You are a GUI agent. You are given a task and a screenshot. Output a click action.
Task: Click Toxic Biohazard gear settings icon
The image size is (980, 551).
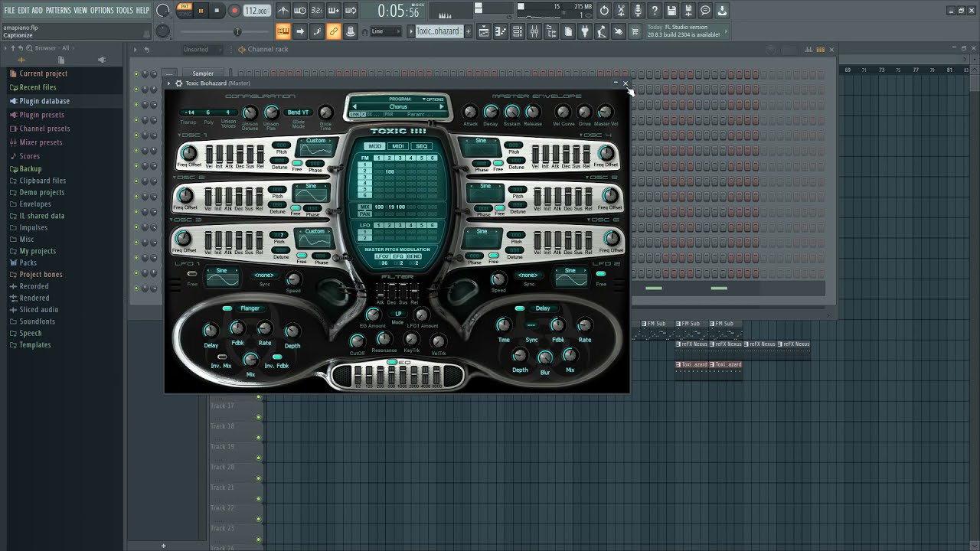coord(179,83)
